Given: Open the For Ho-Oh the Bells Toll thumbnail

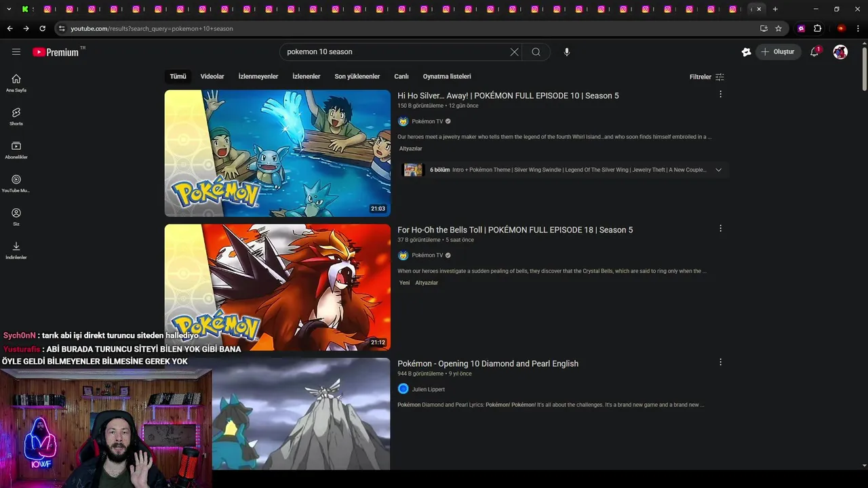Looking at the screenshot, I should pos(277,287).
